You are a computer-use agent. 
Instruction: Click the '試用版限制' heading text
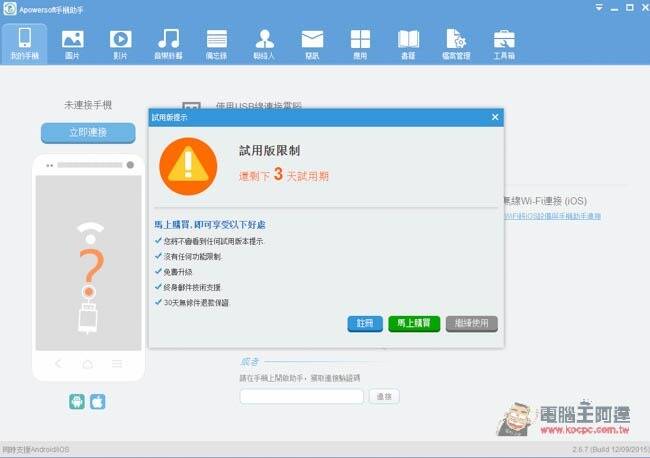[269, 151]
